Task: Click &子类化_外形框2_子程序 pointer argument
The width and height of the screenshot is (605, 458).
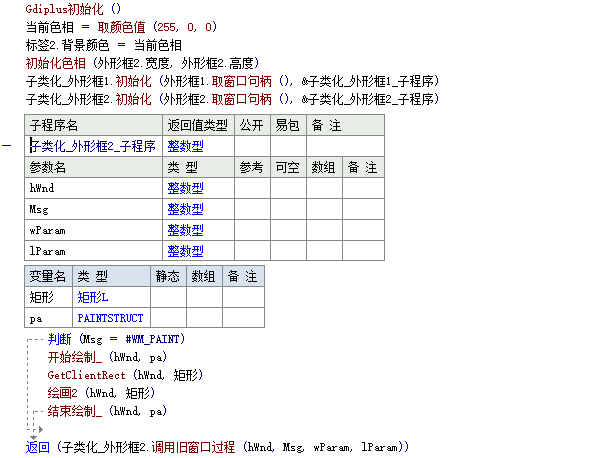Action: pos(370,99)
